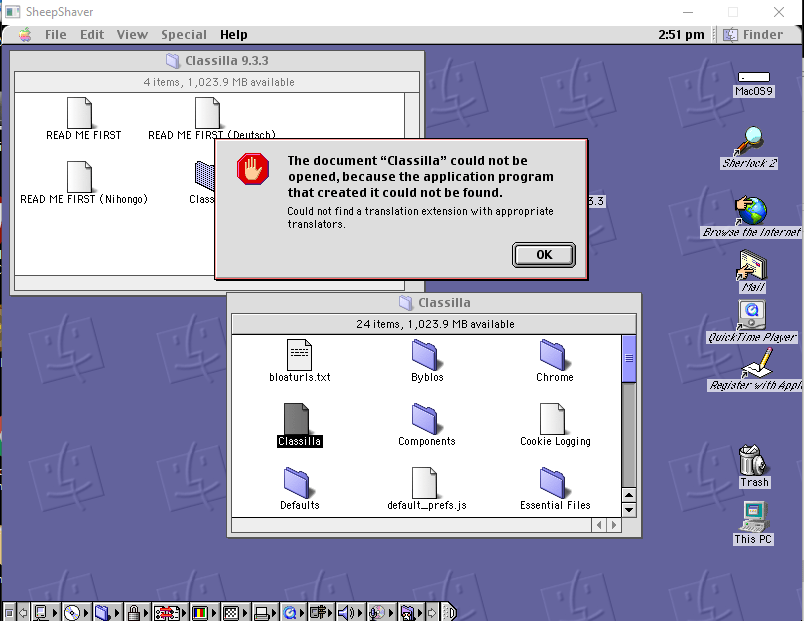This screenshot has width=804, height=621.
Task: Click scroll down arrow in Classilla window
Action: (629, 510)
